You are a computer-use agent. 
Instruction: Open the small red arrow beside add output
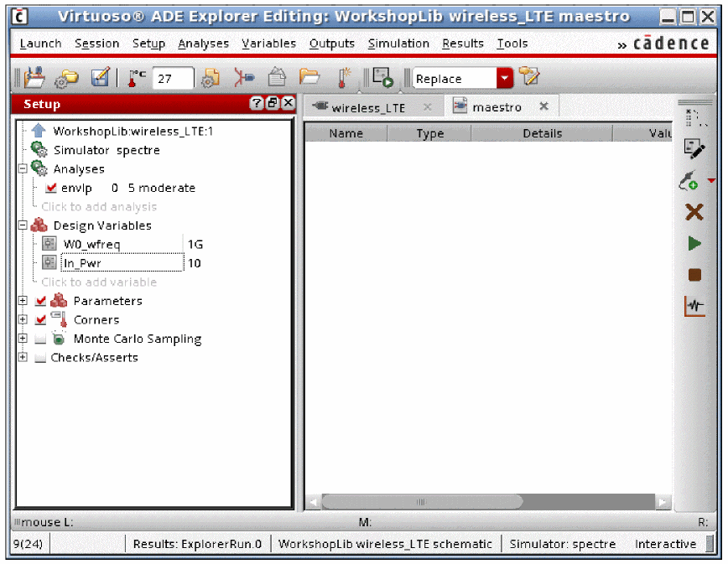tap(711, 180)
